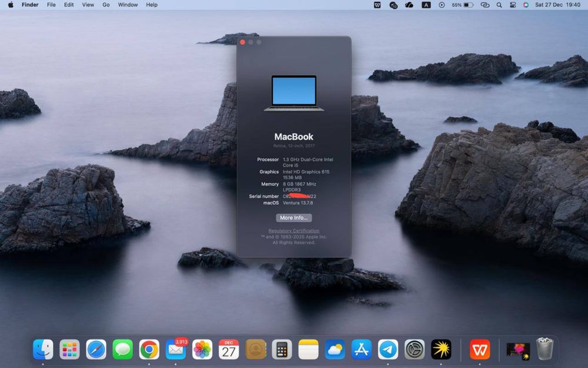Open Control Center in menu bar
The height and width of the screenshot is (368, 588).
click(x=513, y=5)
